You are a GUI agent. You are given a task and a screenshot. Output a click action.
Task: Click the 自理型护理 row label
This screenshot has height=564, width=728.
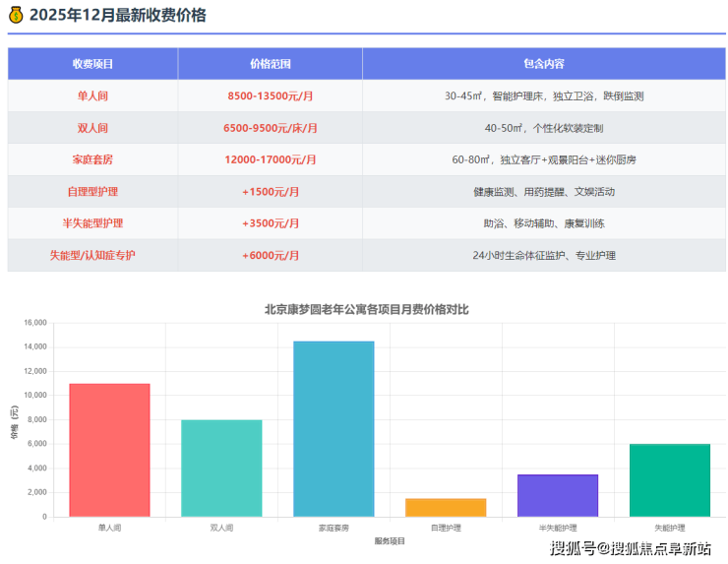click(x=92, y=192)
